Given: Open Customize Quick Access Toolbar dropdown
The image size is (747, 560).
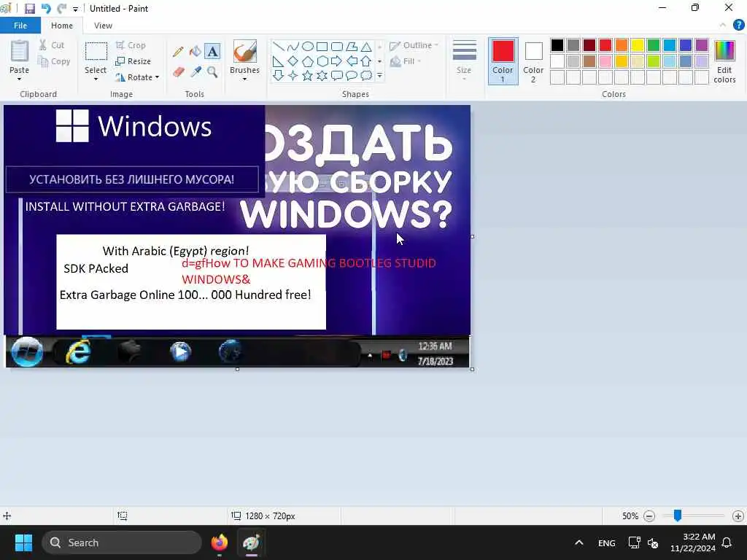Looking at the screenshot, I should point(75,9).
